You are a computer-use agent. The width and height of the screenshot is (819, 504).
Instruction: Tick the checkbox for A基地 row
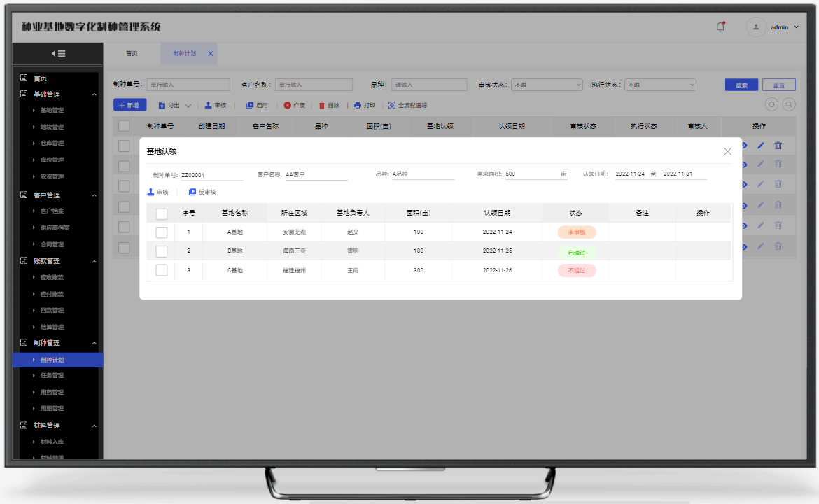[x=161, y=232]
